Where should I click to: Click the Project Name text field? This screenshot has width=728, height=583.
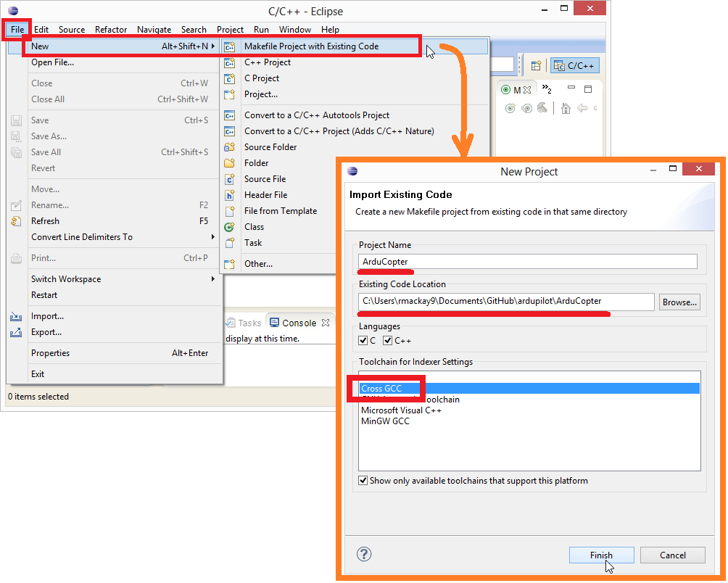(528, 262)
